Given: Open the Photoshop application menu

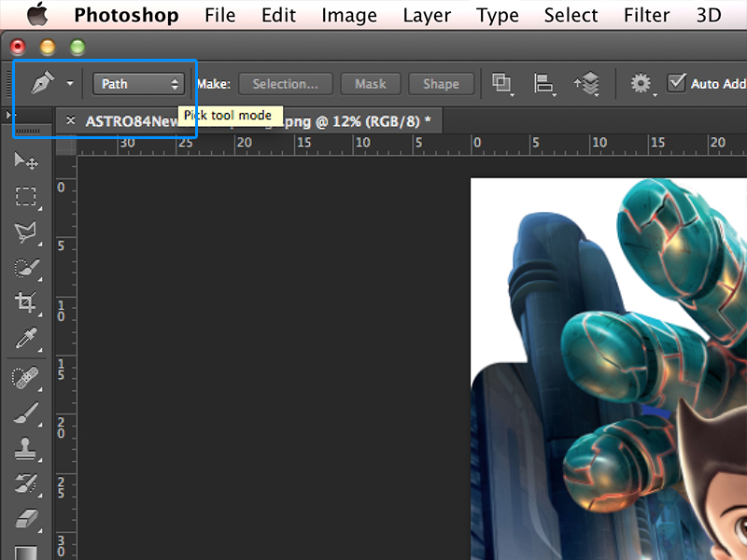Looking at the screenshot, I should click(x=127, y=15).
